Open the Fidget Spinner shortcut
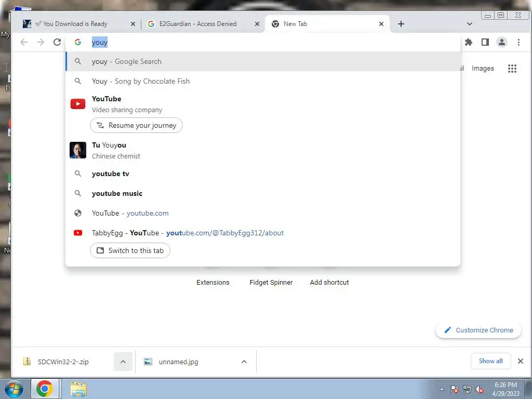The height and width of the screenshot is (399, 532). [271, 282]
